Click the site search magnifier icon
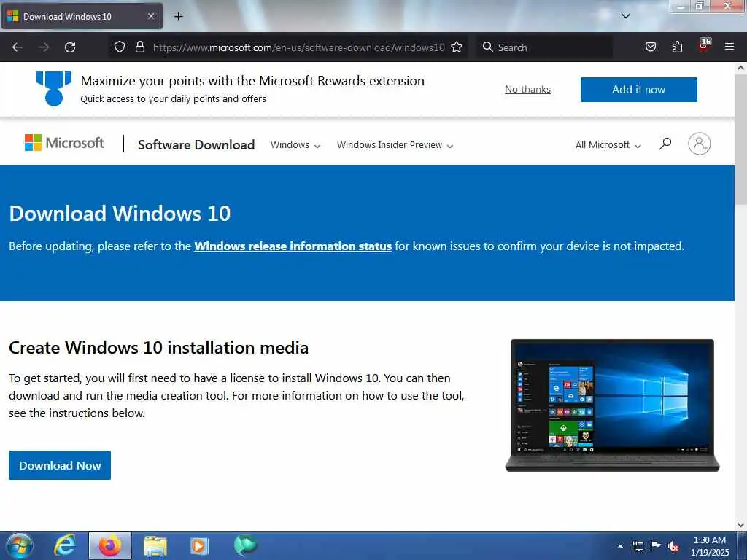The height and width of the screenshot is (560, 747). (x=665, y=144)
